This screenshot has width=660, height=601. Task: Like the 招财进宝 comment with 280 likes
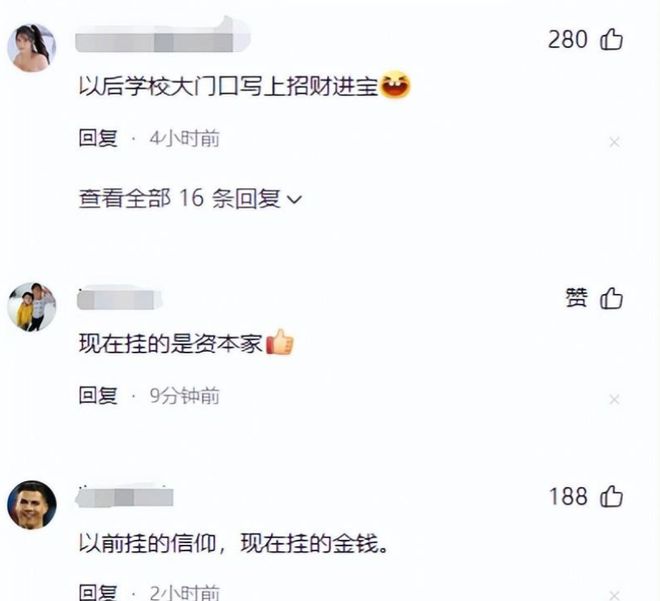[x=611, y=40]
